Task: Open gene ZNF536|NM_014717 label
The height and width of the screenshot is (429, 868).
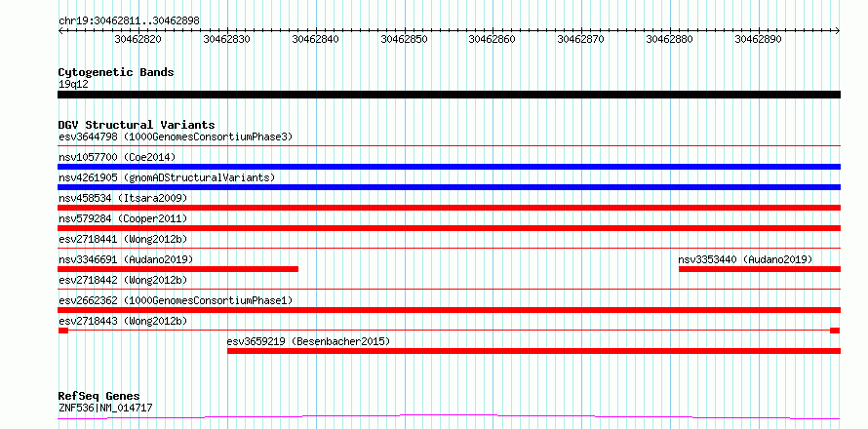Action: 105,409
